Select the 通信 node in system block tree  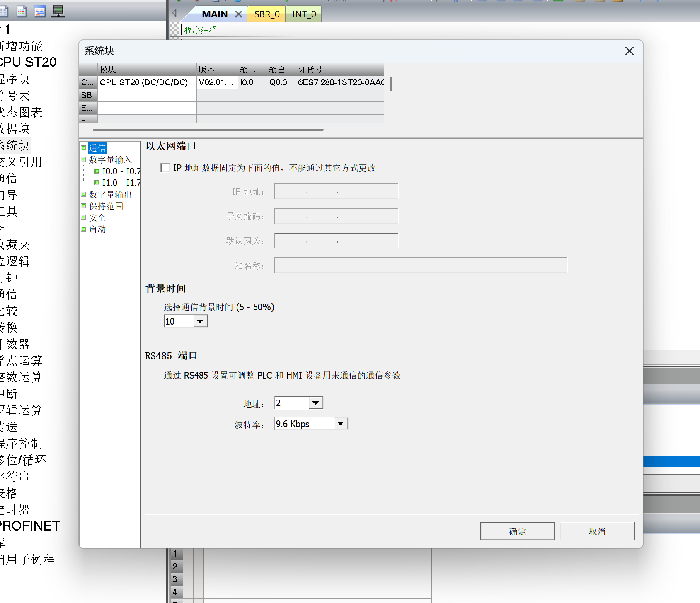coord(97,148)
